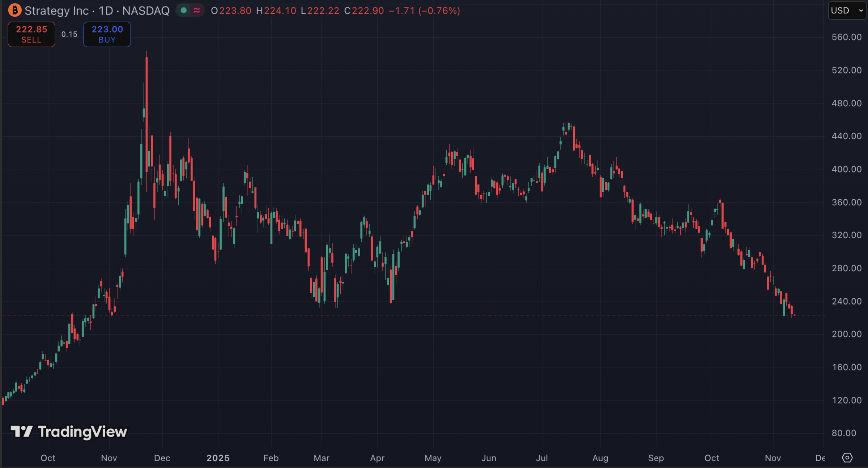The height and width of the screenshot is (468, 868).
Task: Click the 0.15 spread value
Action: pos(69,34)
